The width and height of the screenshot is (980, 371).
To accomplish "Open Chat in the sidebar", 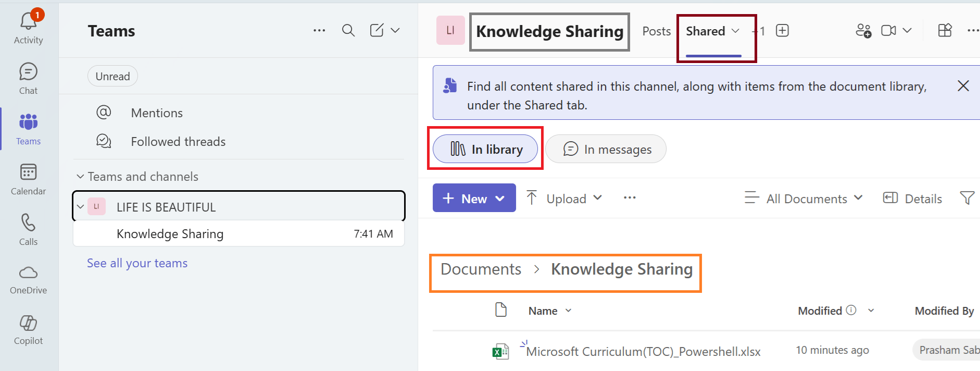I will (x=28, y=79).
